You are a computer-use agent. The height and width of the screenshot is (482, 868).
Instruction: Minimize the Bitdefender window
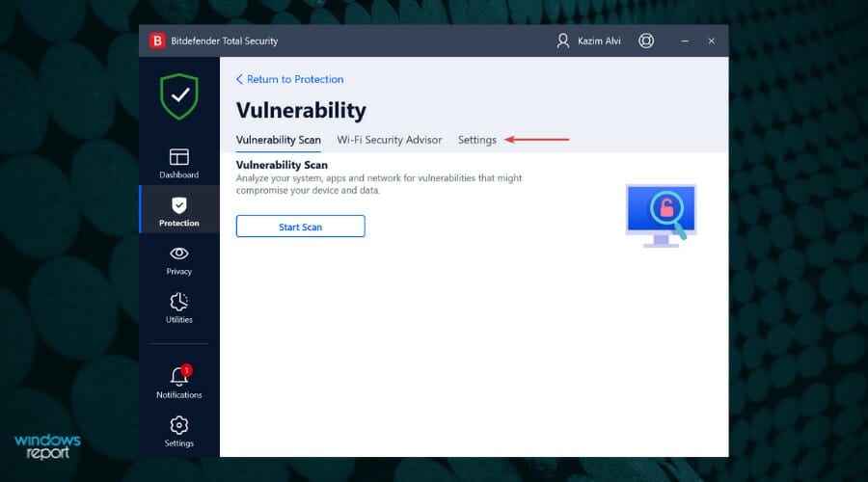point(685,40)
